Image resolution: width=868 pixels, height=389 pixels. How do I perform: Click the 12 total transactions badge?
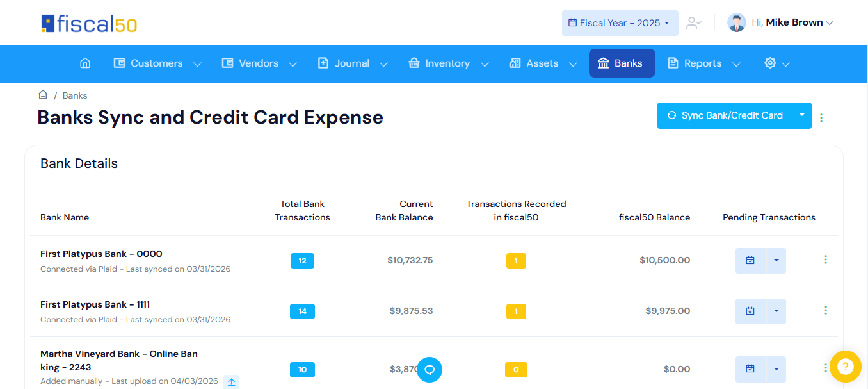tap(302, 261)
